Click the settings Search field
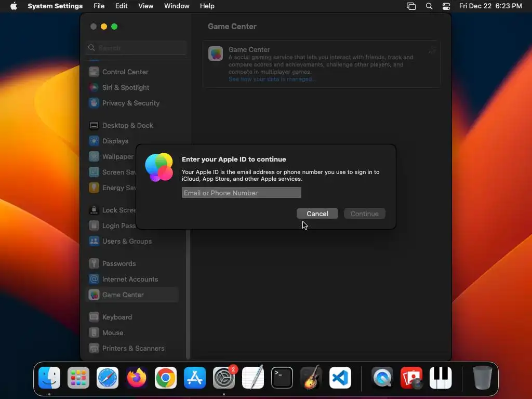Viewport: 532px width, 399px height. pos(136,48)
